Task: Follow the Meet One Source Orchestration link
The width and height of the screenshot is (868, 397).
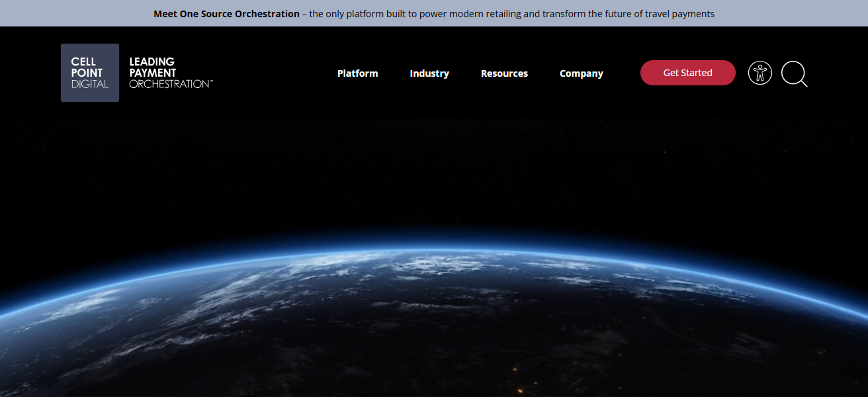Action: pyautogui.click(x=226, y=14)
